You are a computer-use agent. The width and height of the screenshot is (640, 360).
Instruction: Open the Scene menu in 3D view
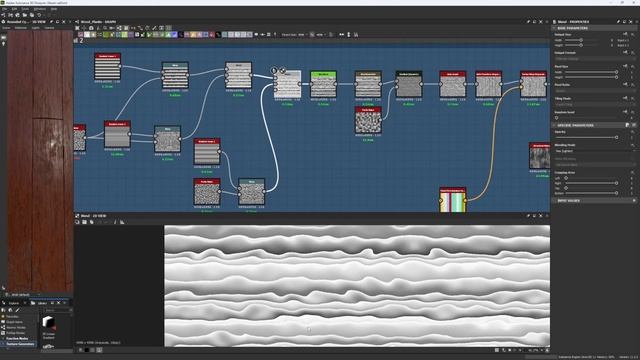(6, 28)
